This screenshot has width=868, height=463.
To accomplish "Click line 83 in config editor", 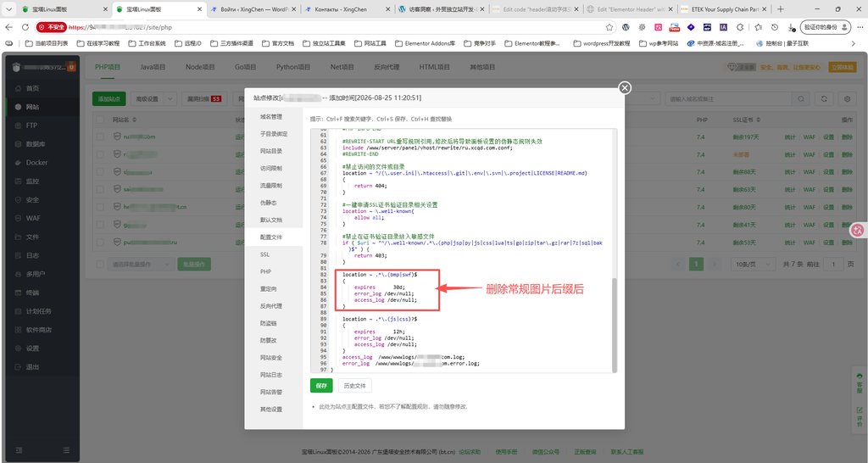I will tap(344, 281).
